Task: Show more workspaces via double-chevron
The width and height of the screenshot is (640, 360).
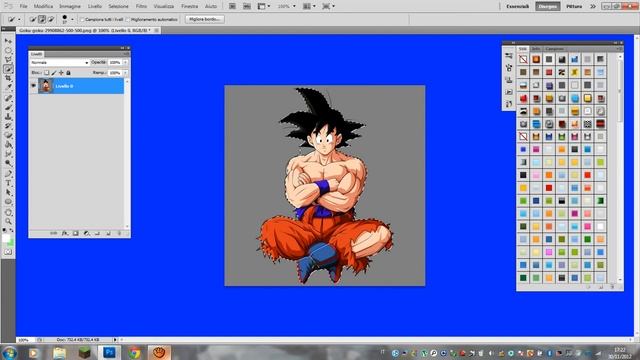Action: click(593, 6)
